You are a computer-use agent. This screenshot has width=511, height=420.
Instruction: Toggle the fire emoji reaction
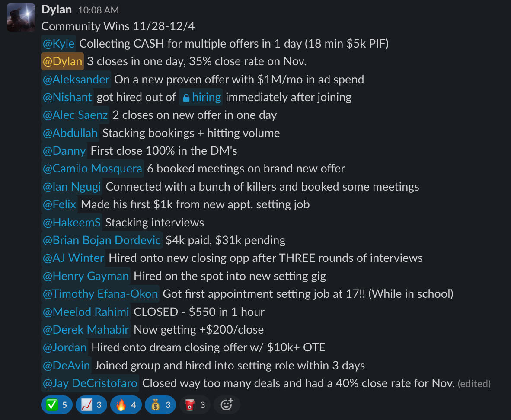click(125, 405)
